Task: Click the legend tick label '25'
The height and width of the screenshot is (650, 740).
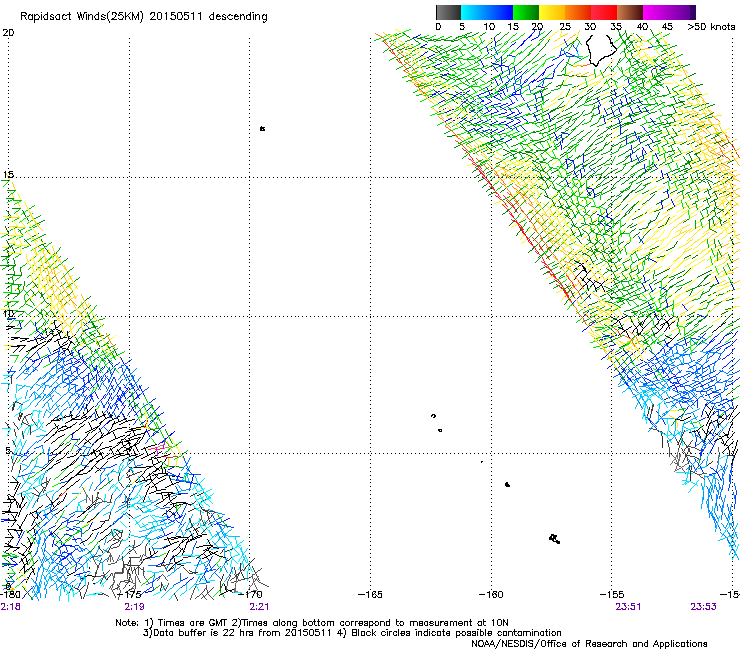Action: (x=565, y=27)
